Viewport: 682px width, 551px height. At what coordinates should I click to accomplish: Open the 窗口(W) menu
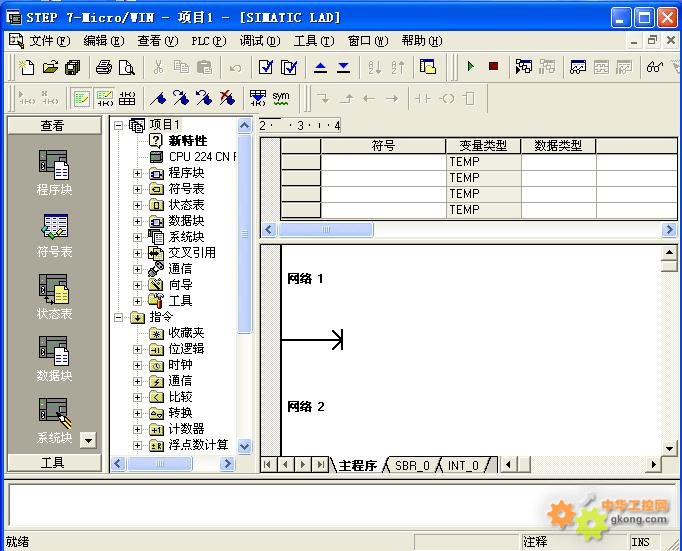pyautogui.click(x=368, y=41)
